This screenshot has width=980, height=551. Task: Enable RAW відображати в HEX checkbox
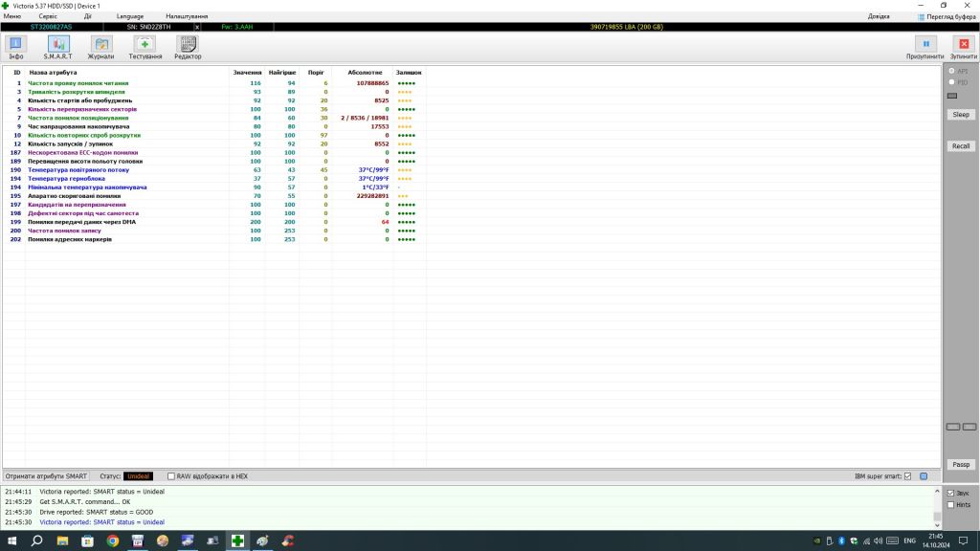(x=170, y=476)
